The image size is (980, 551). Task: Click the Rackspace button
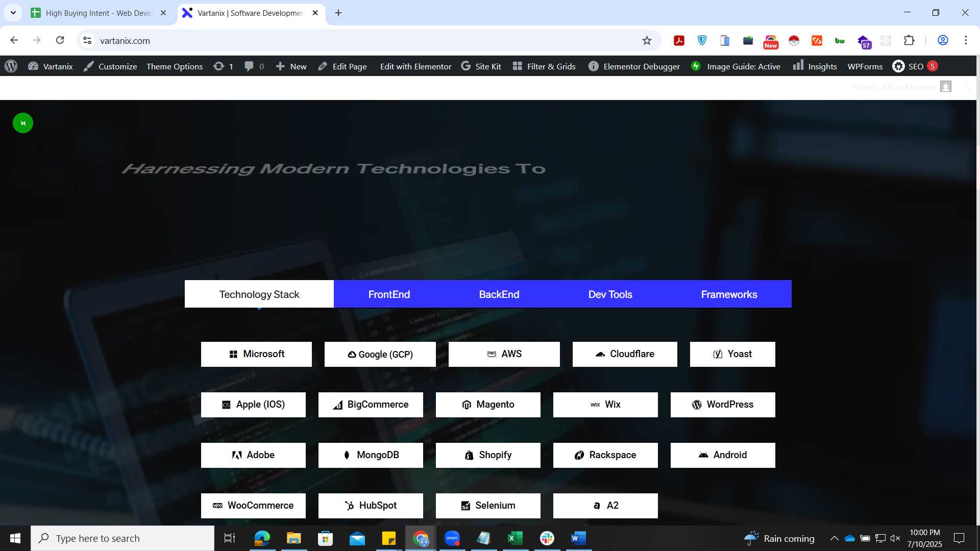[605, 455]
